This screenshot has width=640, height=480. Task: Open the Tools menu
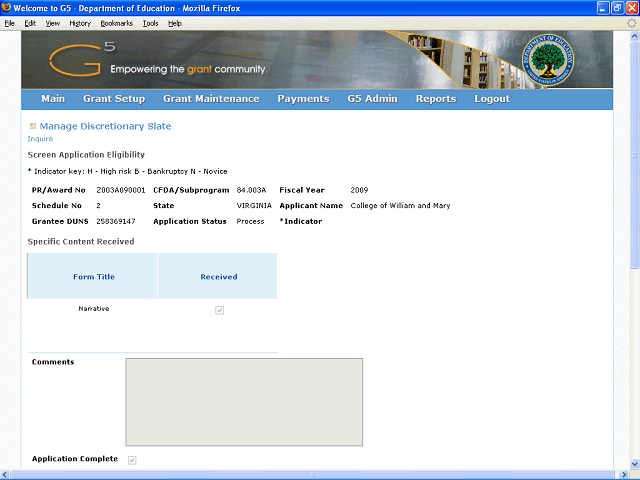pos(151,23)
